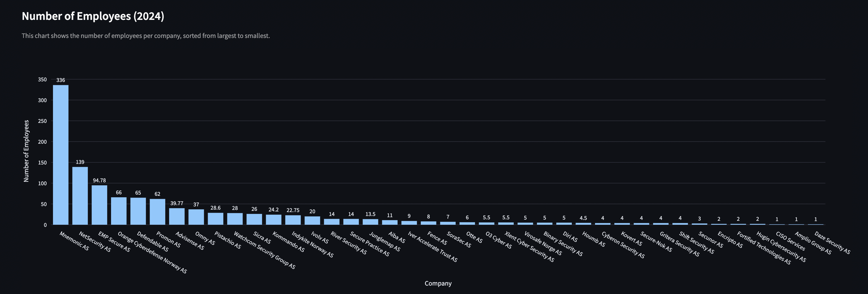Click the '100' y-axis tick label
The image size is (868, 294).
[42, 183]
